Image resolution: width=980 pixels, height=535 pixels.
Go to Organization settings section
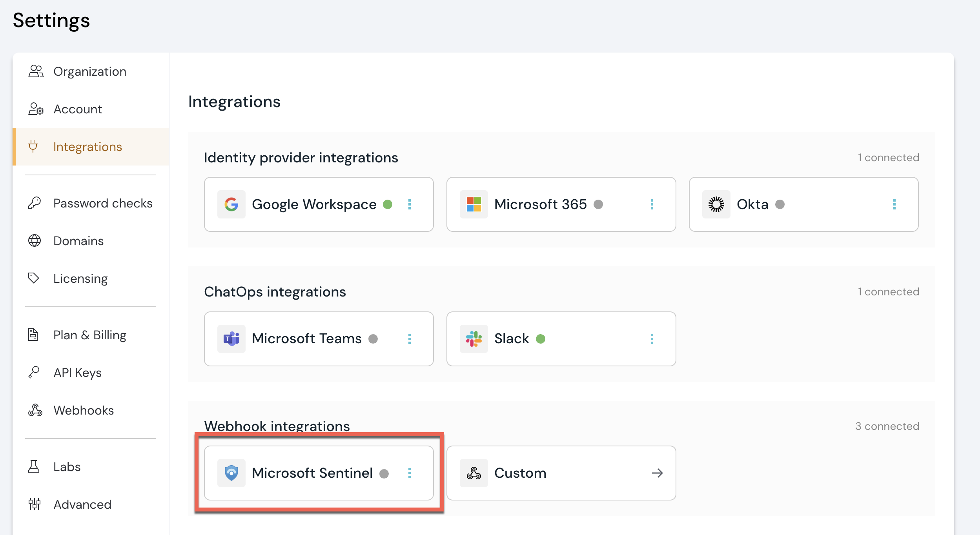[x=90, y=71]
